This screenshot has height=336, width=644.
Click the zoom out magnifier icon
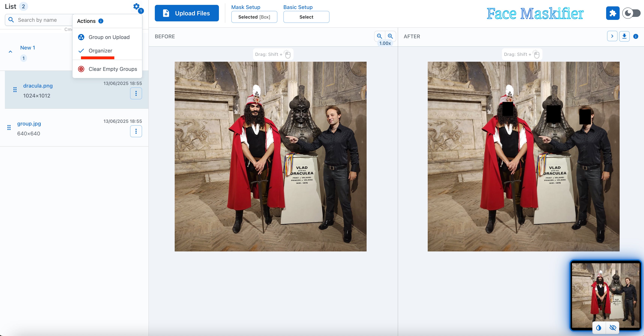379,36
